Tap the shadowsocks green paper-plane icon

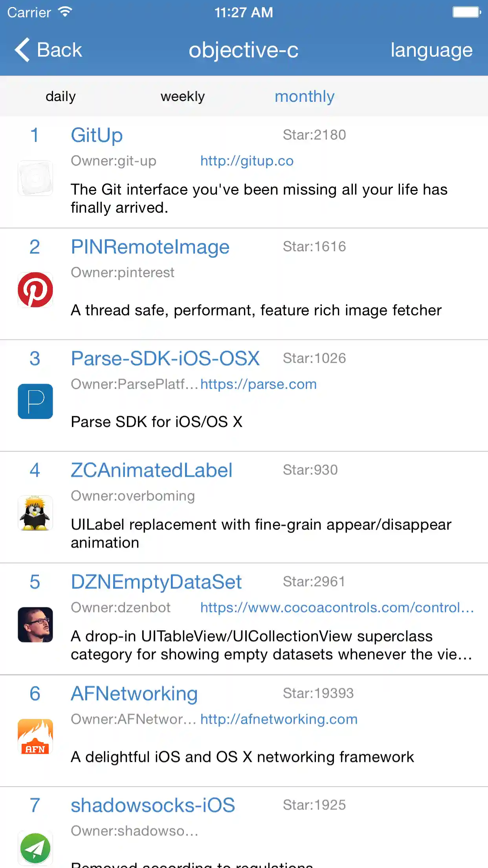pyautogui.click(x=35, y=848)
